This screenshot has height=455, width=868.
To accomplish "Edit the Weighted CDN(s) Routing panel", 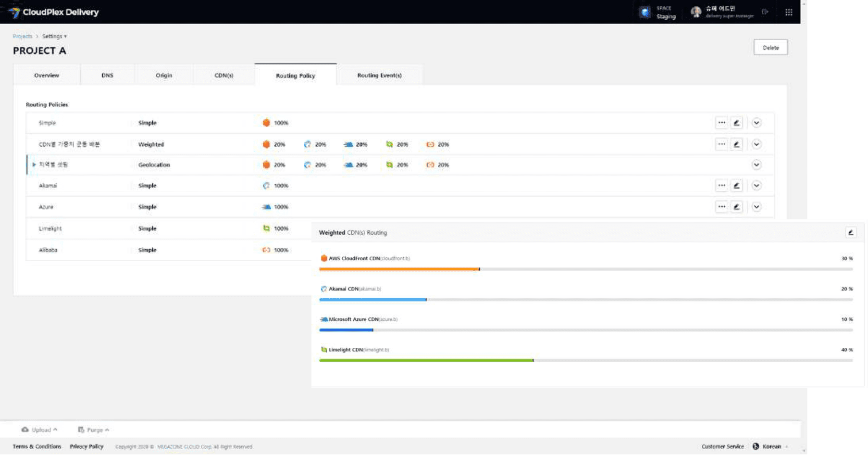I will [850, 232].
